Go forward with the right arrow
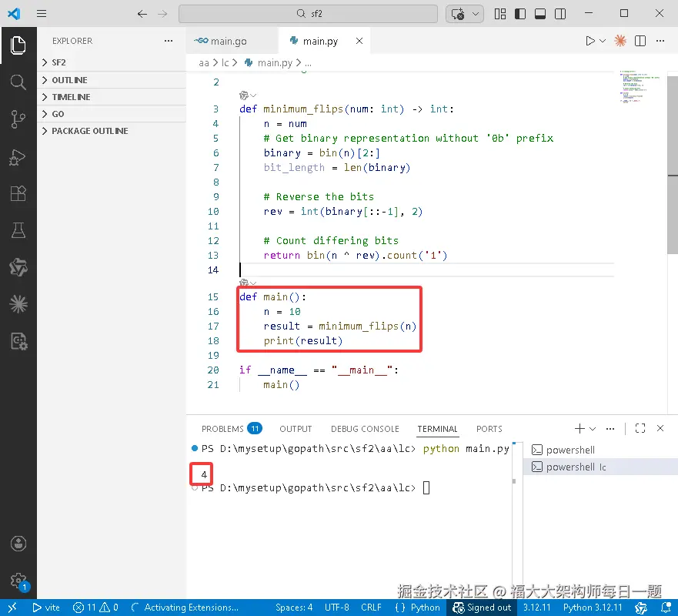This screenshot has width=678, height=616. pyautogui.click(x=162, y=14)
